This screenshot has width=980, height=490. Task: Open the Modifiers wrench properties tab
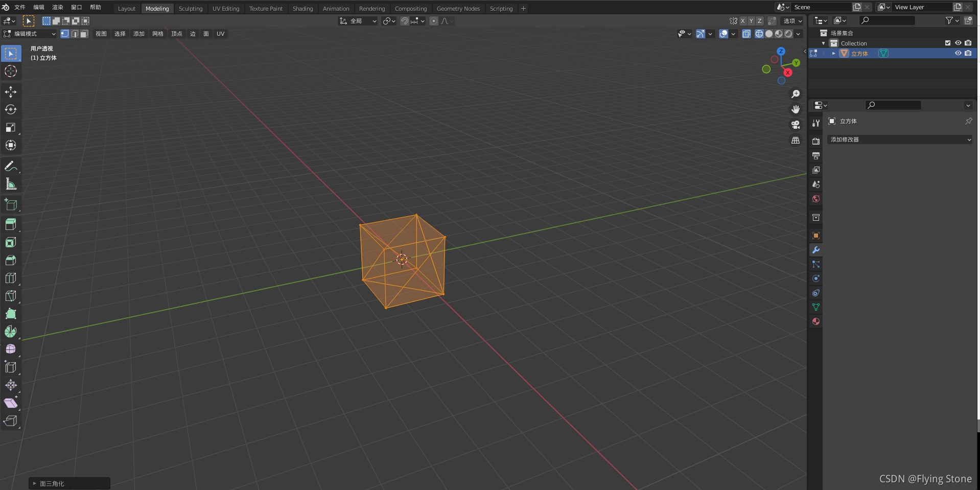pos(816,250)
